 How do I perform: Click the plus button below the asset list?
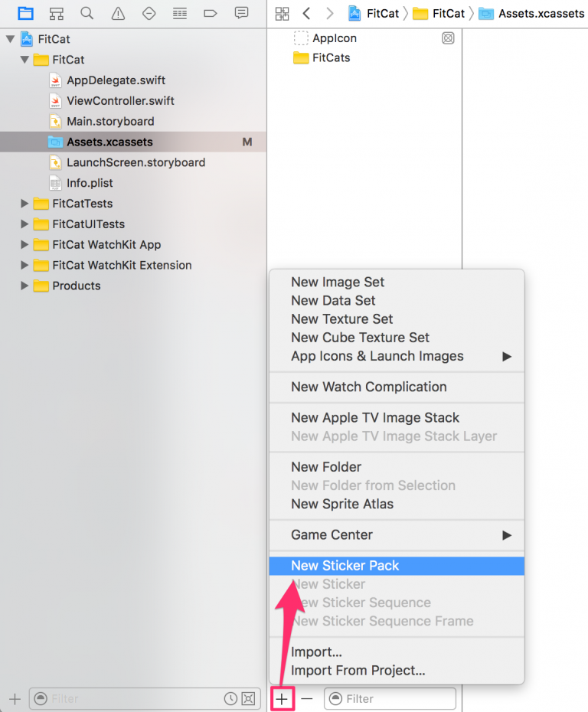coord(283,698)
